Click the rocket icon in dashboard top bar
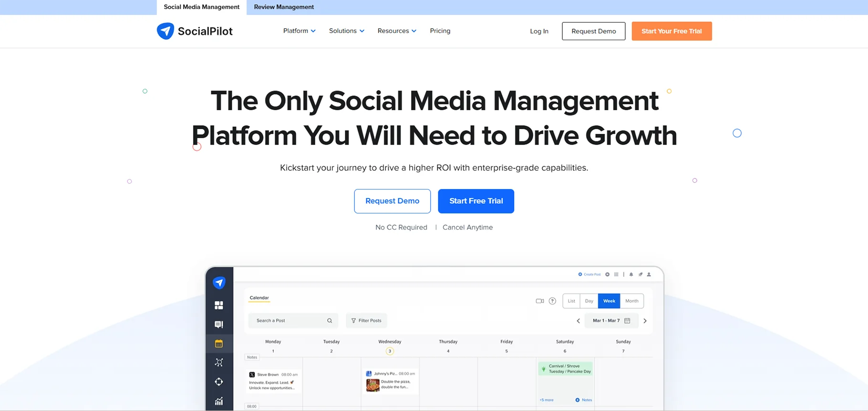Screen dimensions: 868x411 [641, 274]
